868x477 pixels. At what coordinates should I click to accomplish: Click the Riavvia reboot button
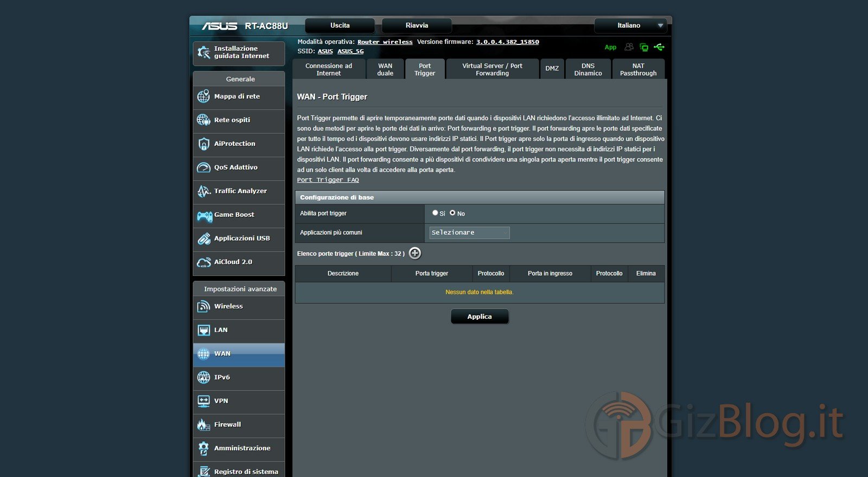(417, 25)
